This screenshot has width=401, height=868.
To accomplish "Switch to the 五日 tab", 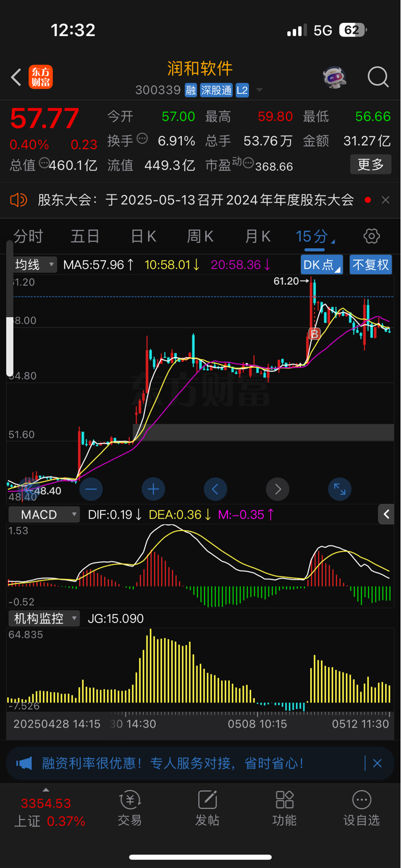I will point(85,237).
